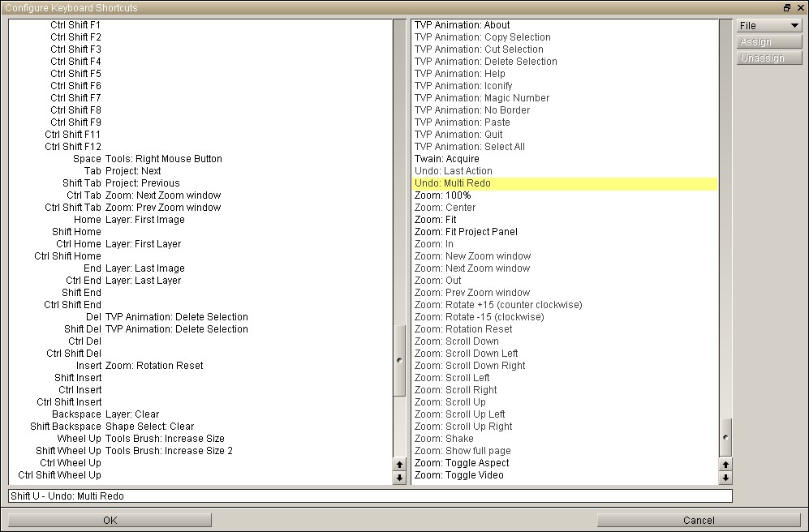809x532 pixels.
Task: Confirm shortcuts with the OK button
Action: (110, 520)
